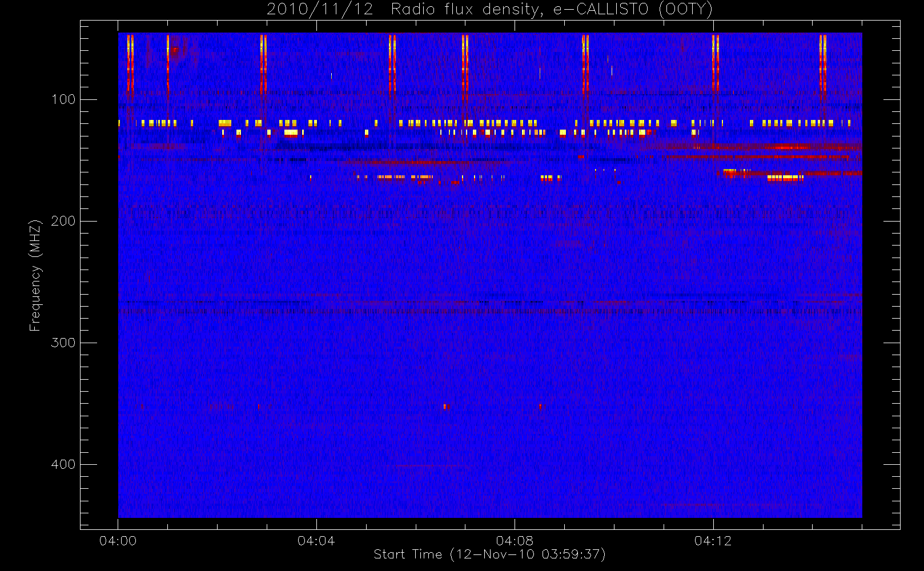924x571 pixels.
Task: Click the 400 MHz frequency tick label
Action: (x=63, y=464)
